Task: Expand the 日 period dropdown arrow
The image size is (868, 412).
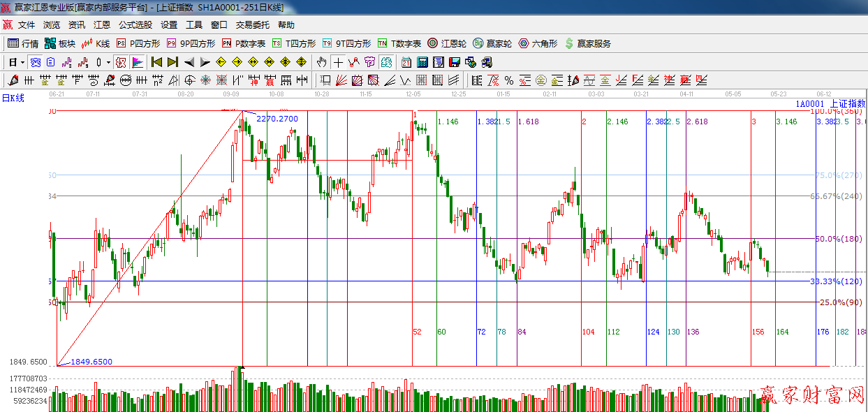Action: 22,62
